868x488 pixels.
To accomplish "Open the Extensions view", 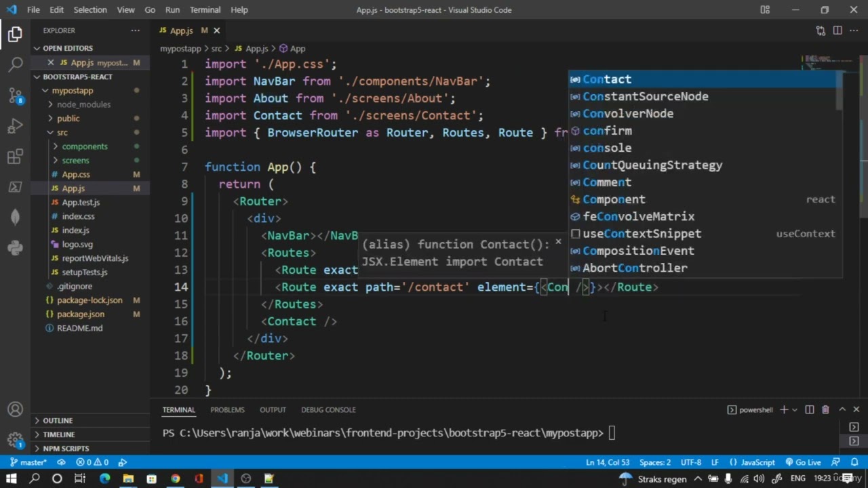I will (x=15, y=157).
